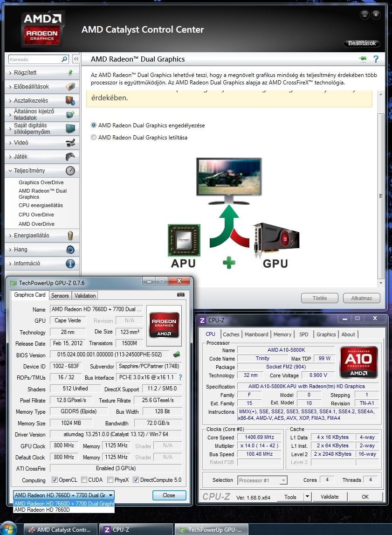
Task: Click the green pin icon beside the help icon
Action: point(363,59)
